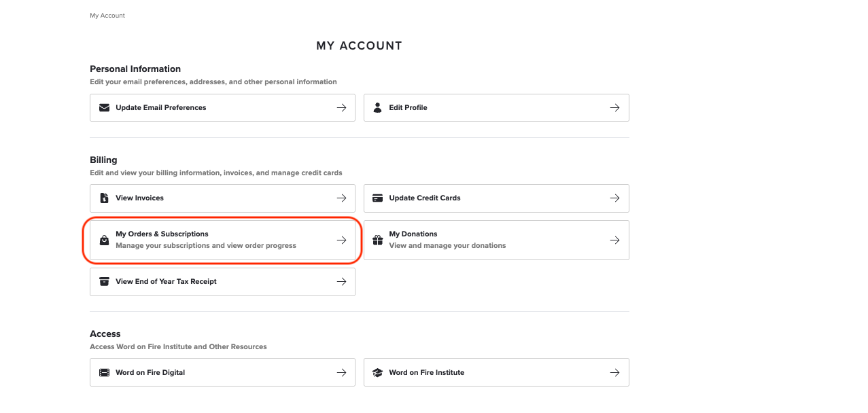Click the gift box icon for donations
This screenshot has width=868, height=413.
(378, 240)
